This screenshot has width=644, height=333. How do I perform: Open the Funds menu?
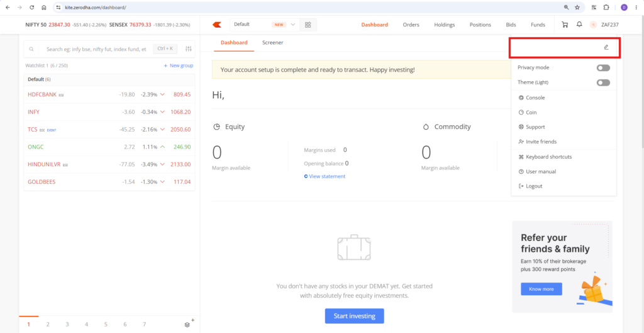pos(538,25)
